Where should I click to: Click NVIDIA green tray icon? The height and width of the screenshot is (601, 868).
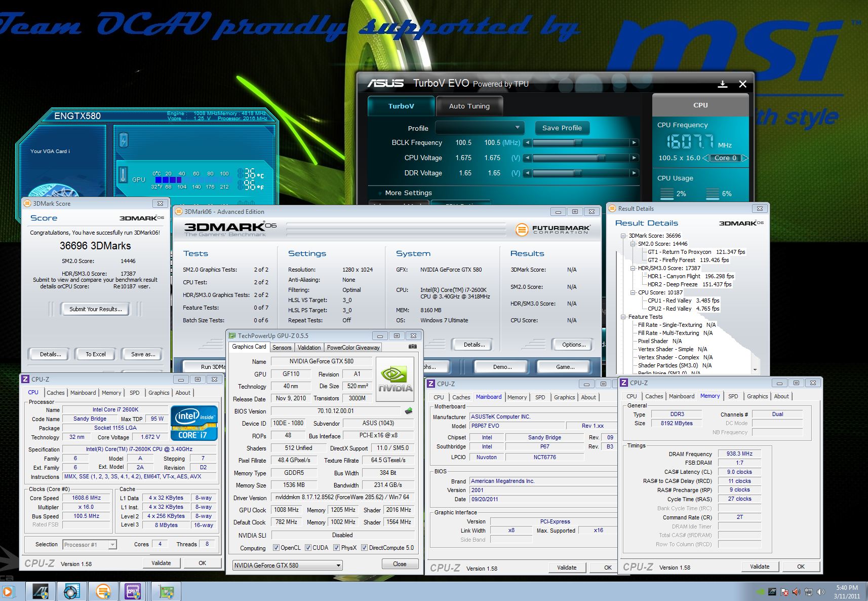click(x=761, y=591)
